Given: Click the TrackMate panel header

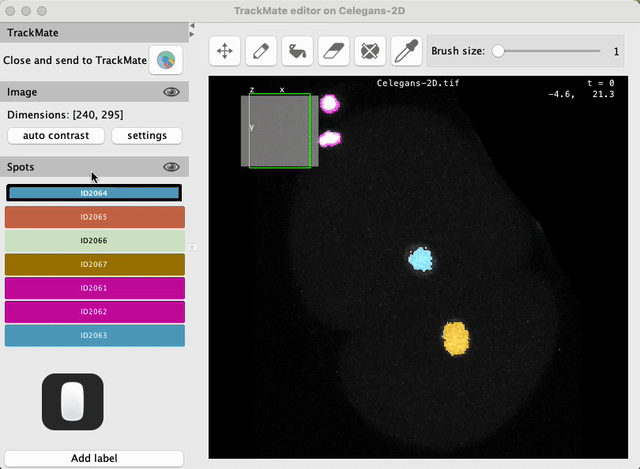Looking at the screenshot, I should (x=94, y=33).
